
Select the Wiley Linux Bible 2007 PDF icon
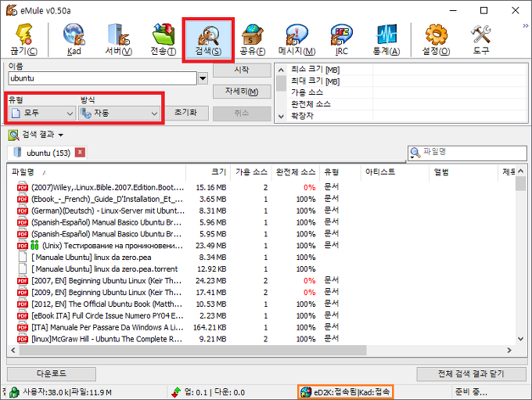point(23,187)
